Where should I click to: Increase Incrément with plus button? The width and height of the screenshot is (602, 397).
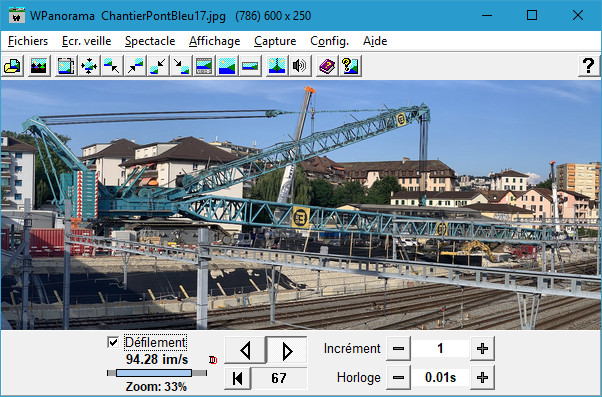482,349
